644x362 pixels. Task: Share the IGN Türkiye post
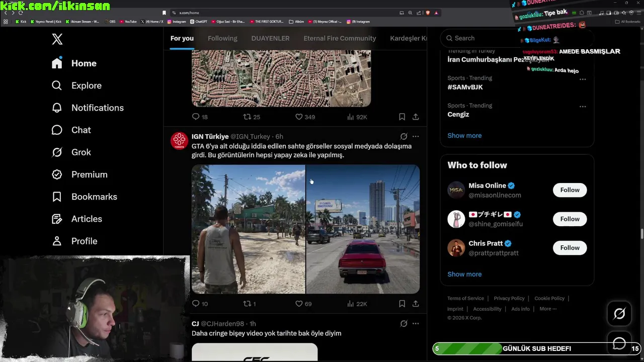(x=416, y=304)
